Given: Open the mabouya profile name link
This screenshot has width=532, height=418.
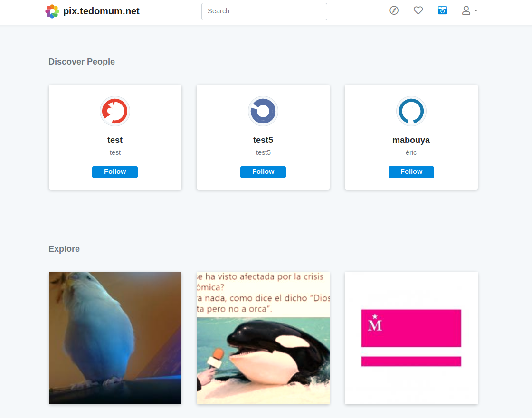Looking at the screenshot, I should (411, 140).
